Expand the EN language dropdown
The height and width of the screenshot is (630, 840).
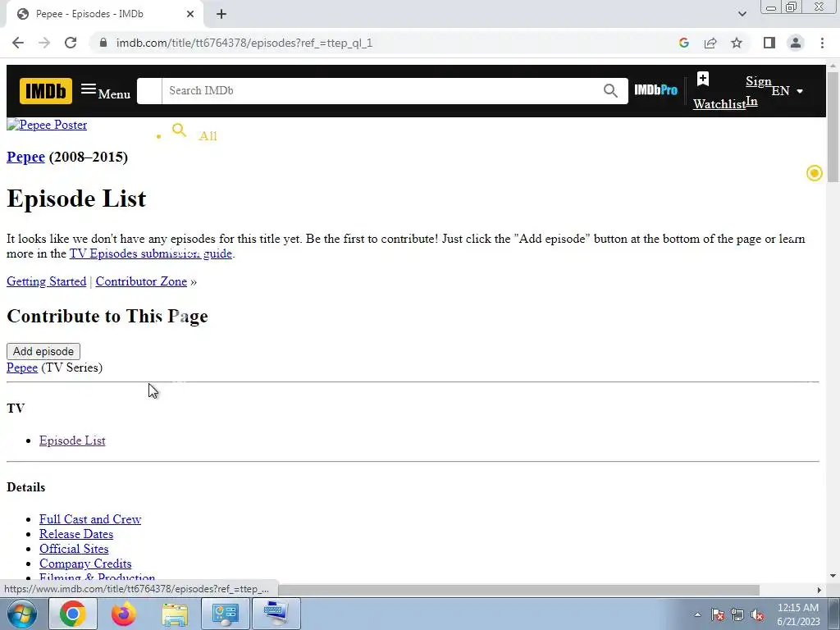(x=787, y=91)
